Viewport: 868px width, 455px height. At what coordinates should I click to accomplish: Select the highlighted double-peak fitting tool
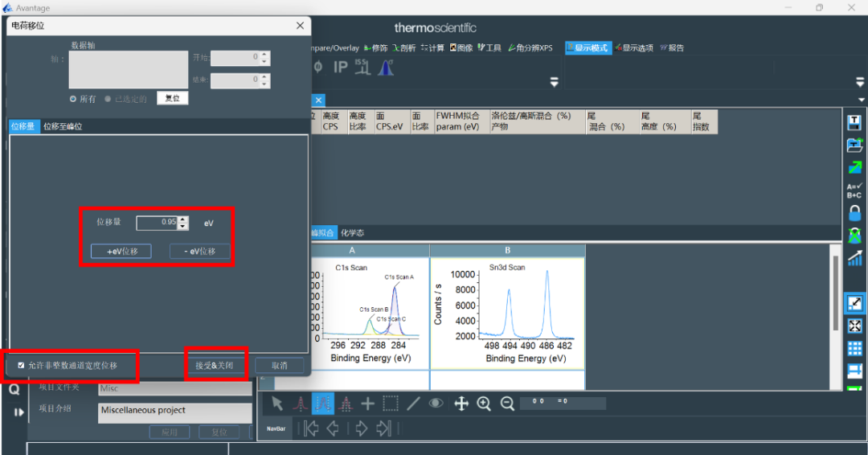[323, 404]
